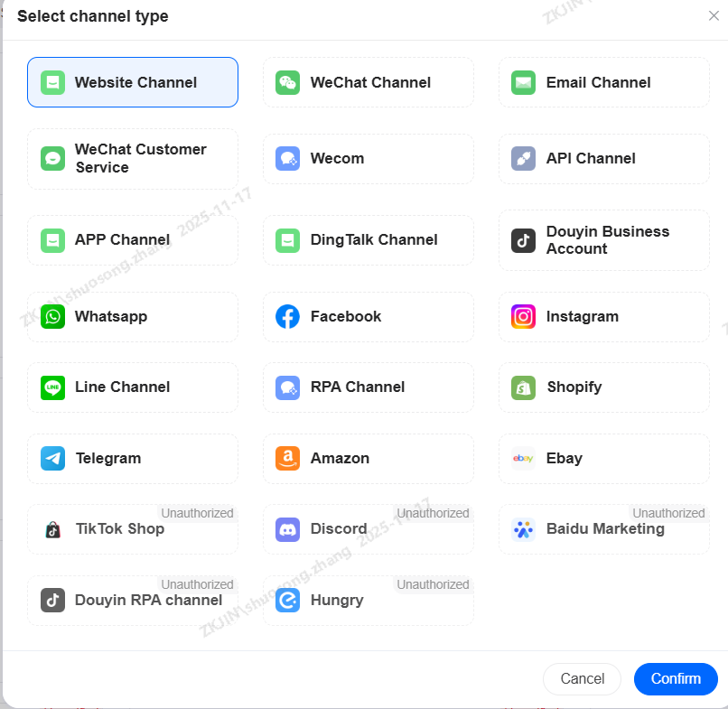Pick the Line Channel option

pyautogui.click(x=133, y=387)
